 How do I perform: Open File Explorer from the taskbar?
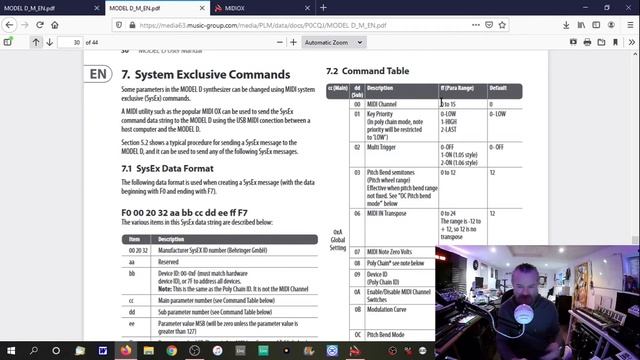pos(149,351)
